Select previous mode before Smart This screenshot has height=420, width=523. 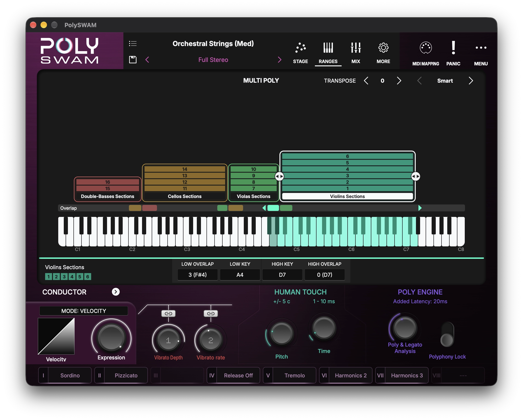tap(419, 81)
